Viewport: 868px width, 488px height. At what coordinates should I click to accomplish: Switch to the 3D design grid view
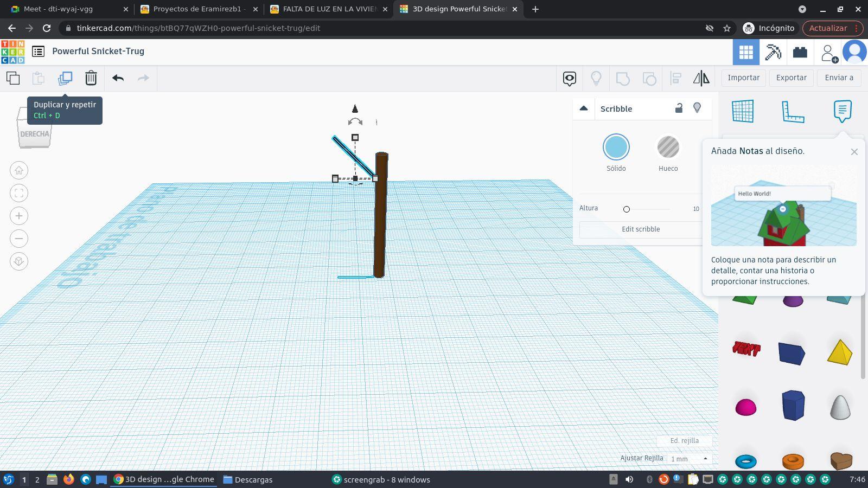[746, 52]
